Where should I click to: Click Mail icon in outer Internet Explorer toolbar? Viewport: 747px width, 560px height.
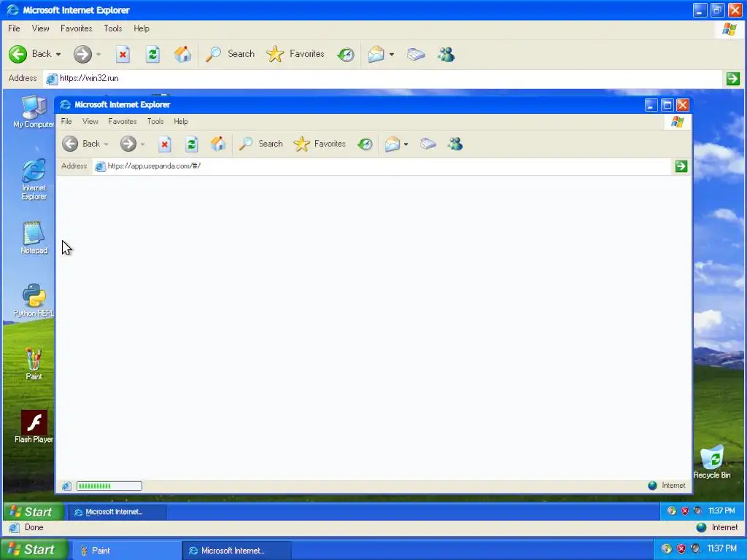click(x=376, y=54)
